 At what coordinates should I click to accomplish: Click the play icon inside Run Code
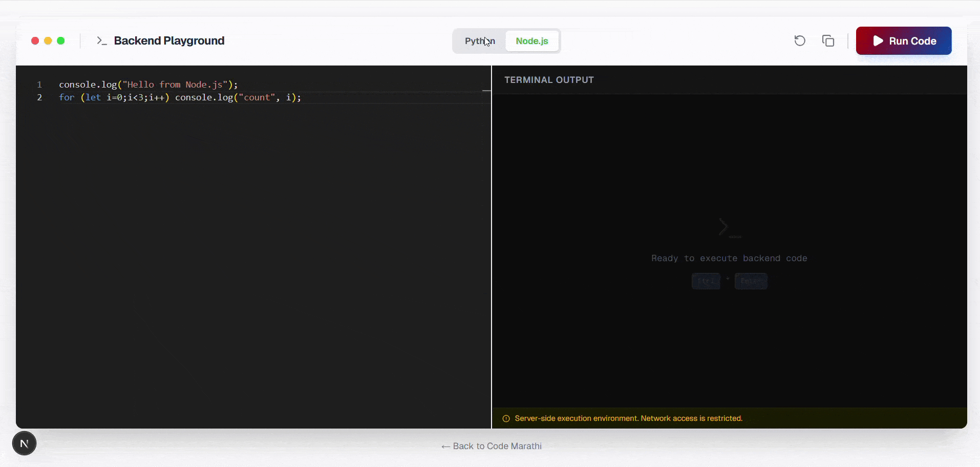tap(878, 40)
